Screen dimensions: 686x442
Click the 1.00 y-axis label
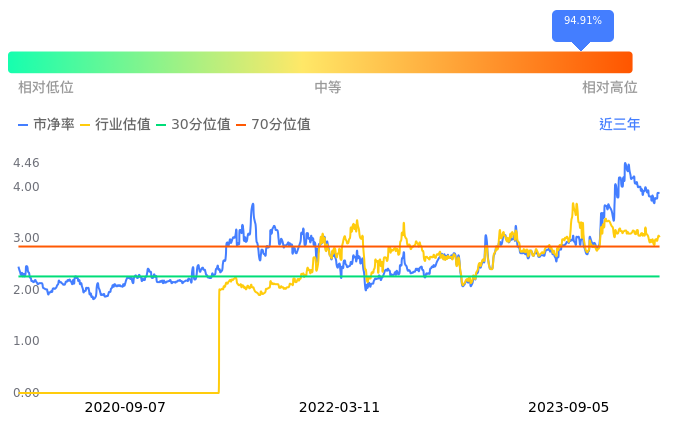pos(26,341)
